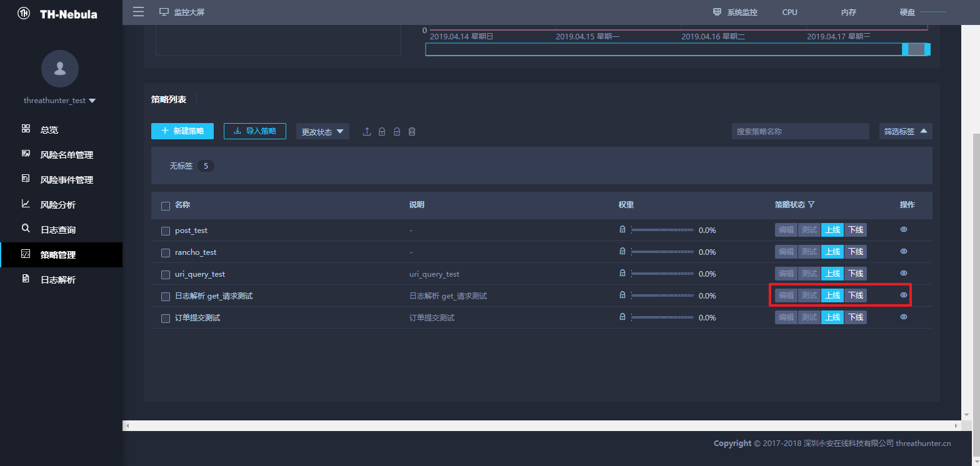
Task: Open the 更改状态 dropdown
Action: click(322, 132)
